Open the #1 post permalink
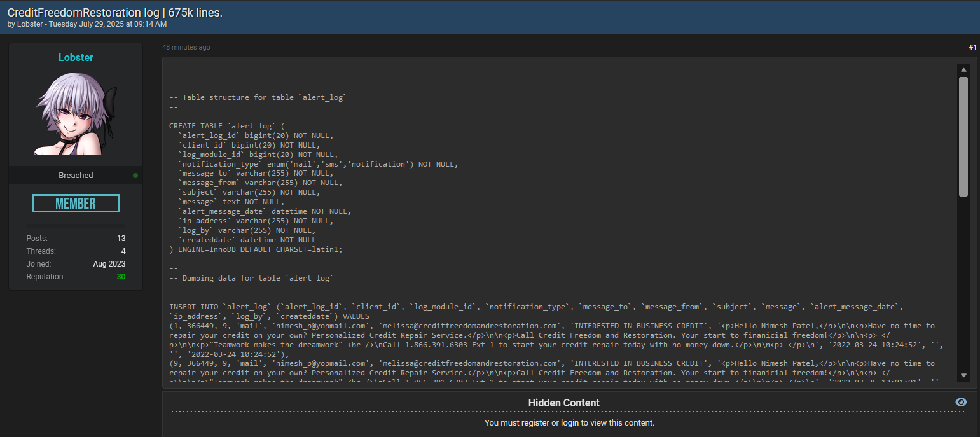The width and height of the screenshot is (980, 437). [x=972, y=47]
